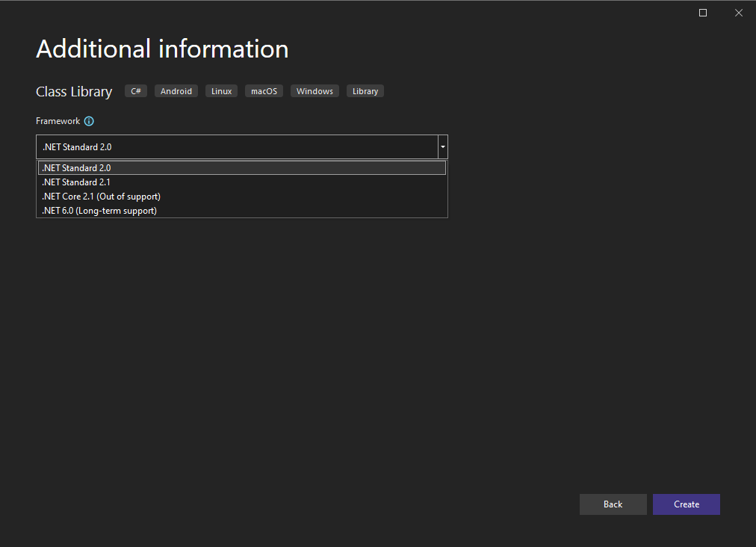Click the Android tag
Image resolution: width=756 pixels, height=547 pixels.
tap(176, 91)
